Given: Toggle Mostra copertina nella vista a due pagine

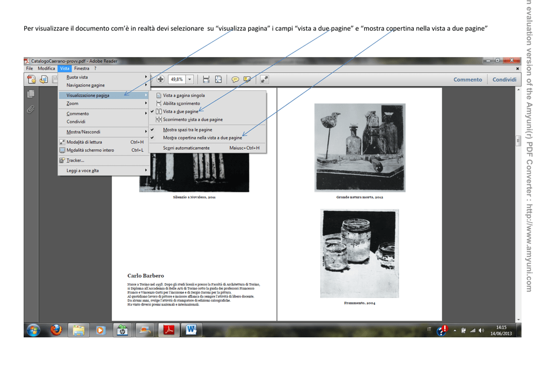Looking at the screenshot, I should (208, 138).
